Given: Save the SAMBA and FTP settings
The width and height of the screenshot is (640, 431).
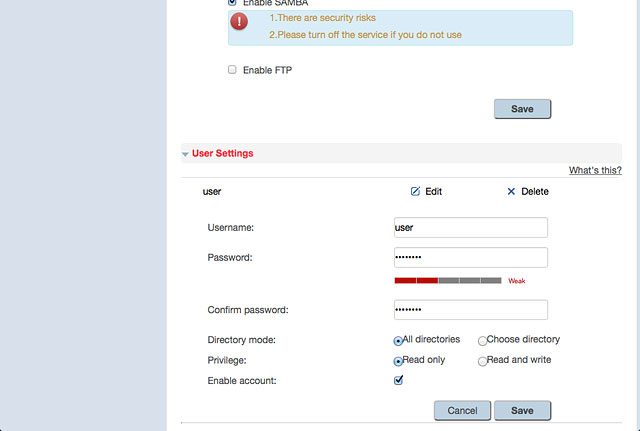Looking at the screenshot, I should pos(522,109).
